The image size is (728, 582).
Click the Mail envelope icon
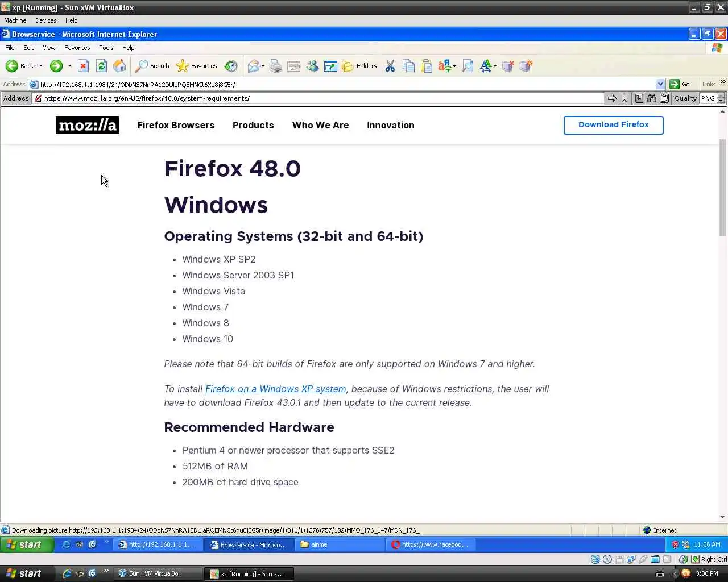pyautogui.click(x=253, y=66)
